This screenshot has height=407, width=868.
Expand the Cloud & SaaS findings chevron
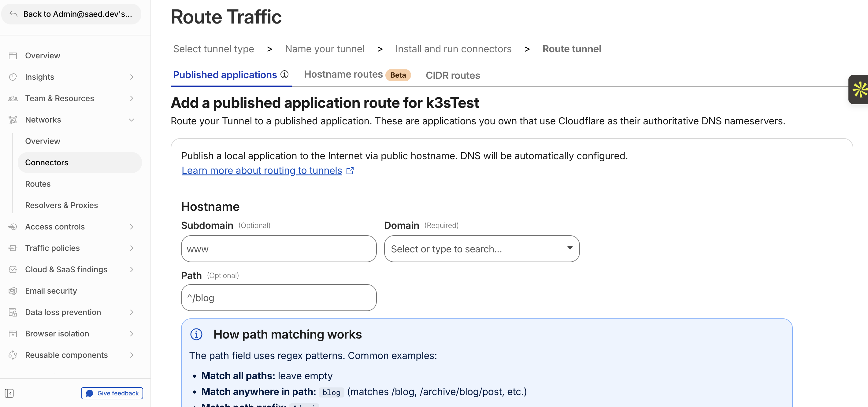[x=132, y=269]
